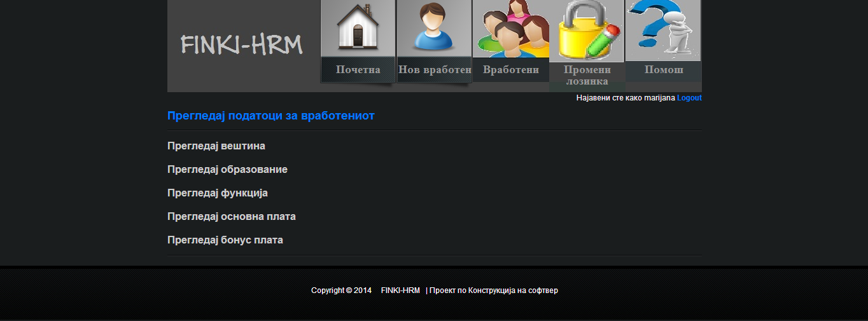The image size is (868, 321).
Task: Expand the Прегледај образование section
Action: (x=227, y=170)
